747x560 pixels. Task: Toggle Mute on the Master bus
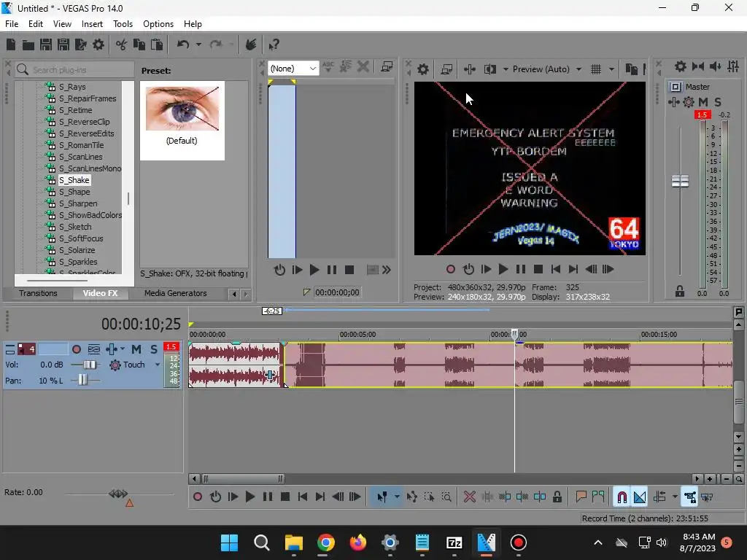703,102
